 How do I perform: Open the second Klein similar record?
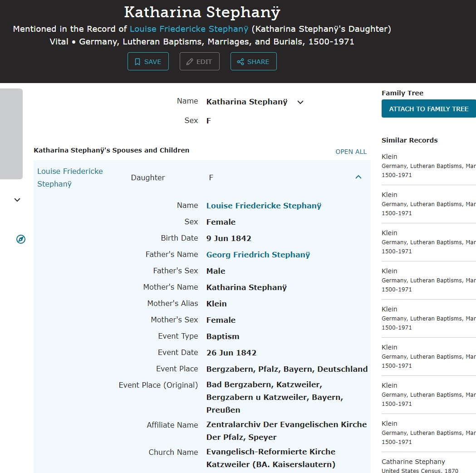(389, 195)
